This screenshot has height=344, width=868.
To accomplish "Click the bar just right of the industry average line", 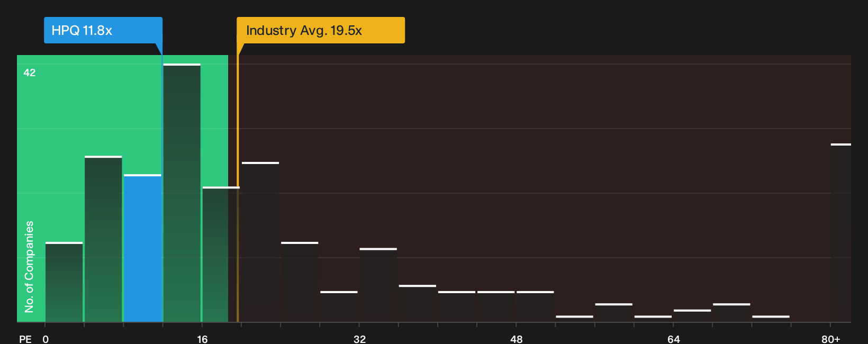I will coord(260,242).
